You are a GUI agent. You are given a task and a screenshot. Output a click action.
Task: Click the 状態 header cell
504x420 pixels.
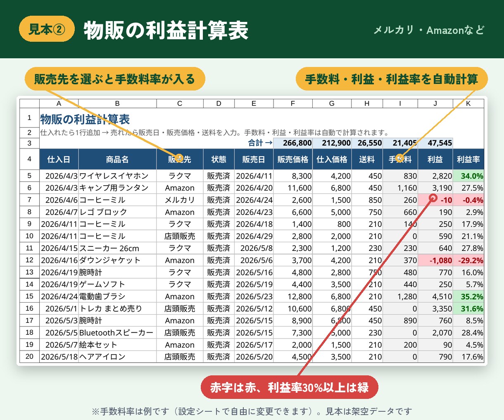(x=219, y=159)
